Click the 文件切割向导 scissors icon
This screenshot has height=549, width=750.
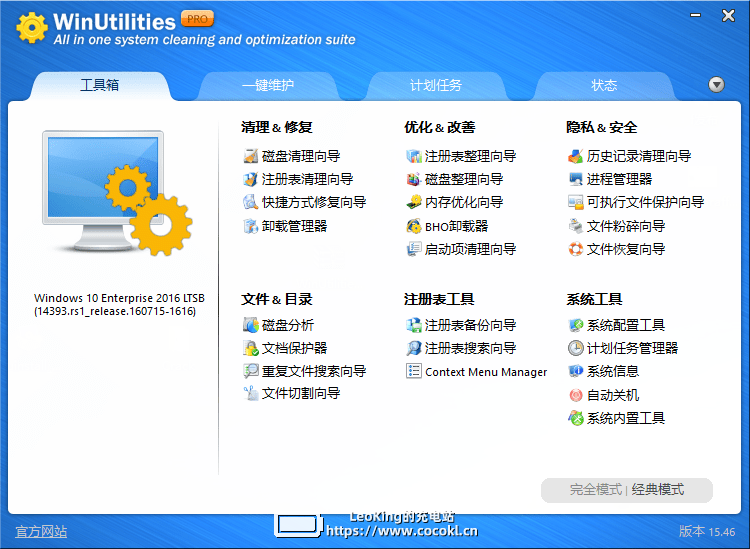[x=251, y=394]
